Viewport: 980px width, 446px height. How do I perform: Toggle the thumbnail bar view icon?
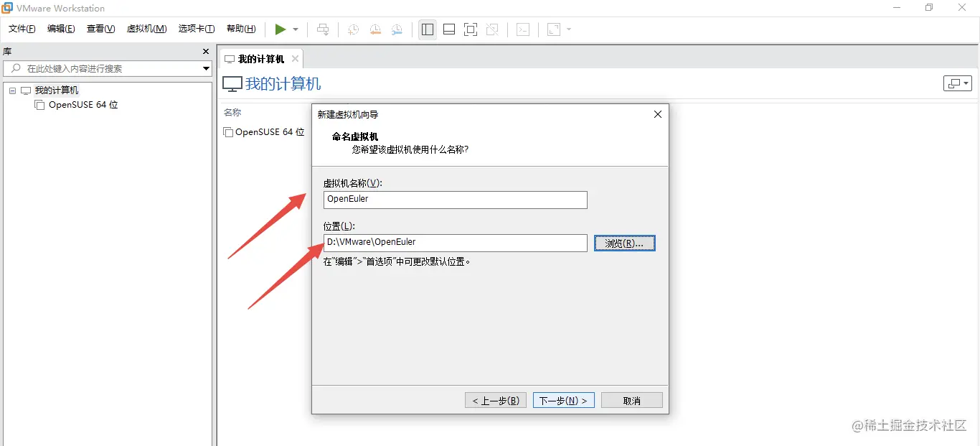pos(449,29)
